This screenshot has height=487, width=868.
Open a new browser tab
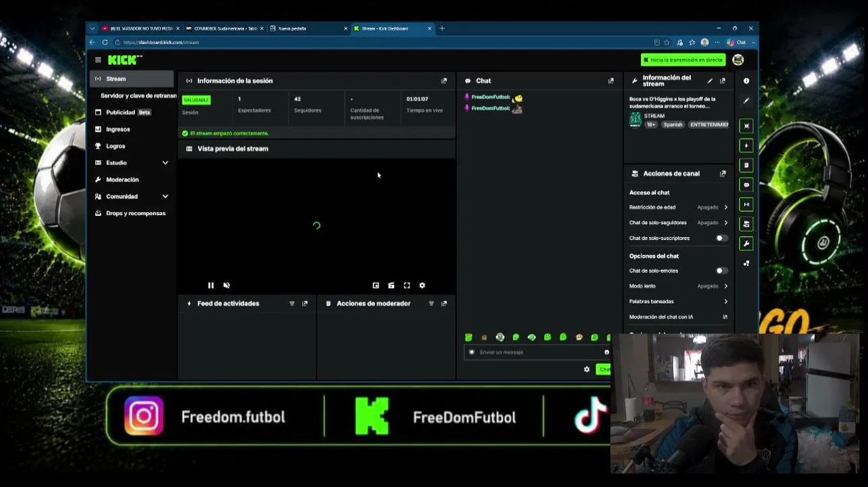(442, 28)
